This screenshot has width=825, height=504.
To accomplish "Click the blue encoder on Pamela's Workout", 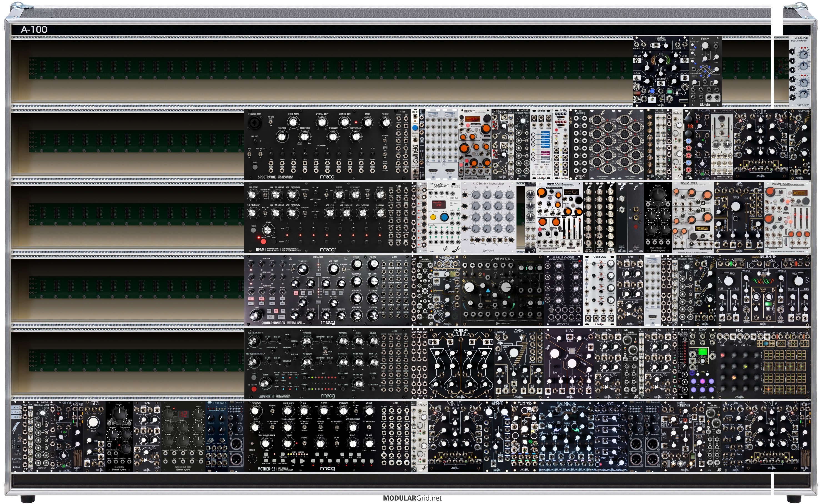I will (x=444, y=217).
